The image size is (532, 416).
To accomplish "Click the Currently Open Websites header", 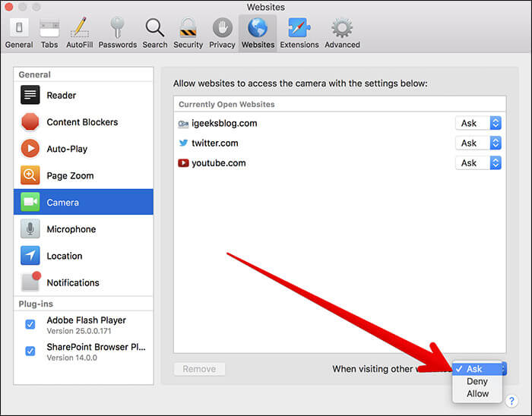I will [226, 104].
